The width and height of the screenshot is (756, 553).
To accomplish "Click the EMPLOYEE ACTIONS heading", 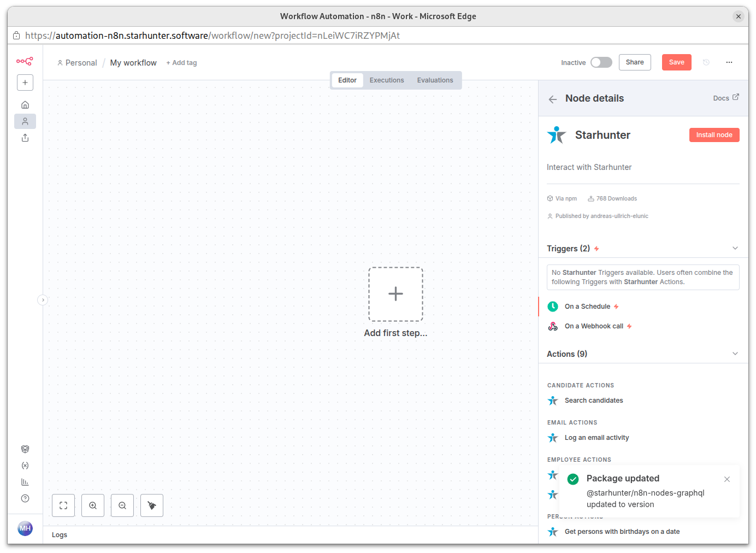I will pyautogui.click(x=579, y=460).
